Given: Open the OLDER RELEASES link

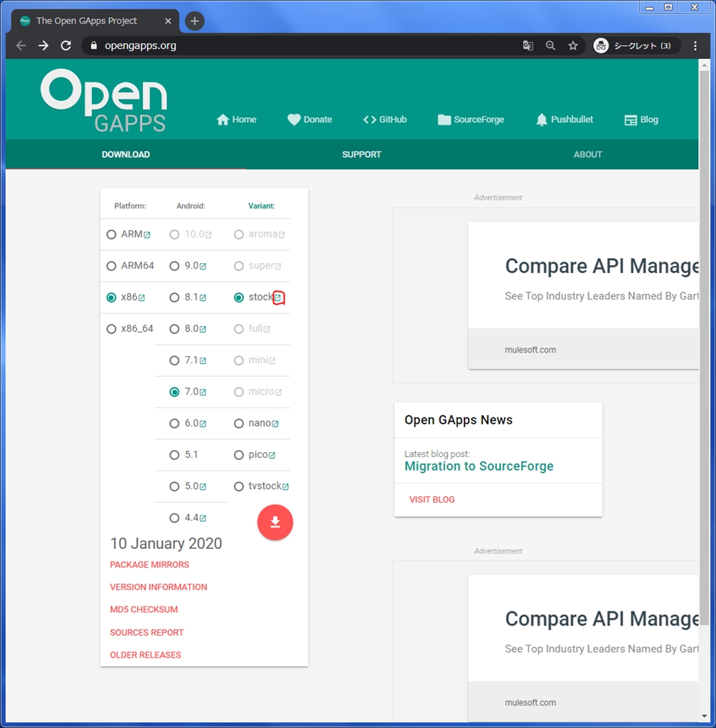Looking at the screenshot, I should click(x=145, y=655).
